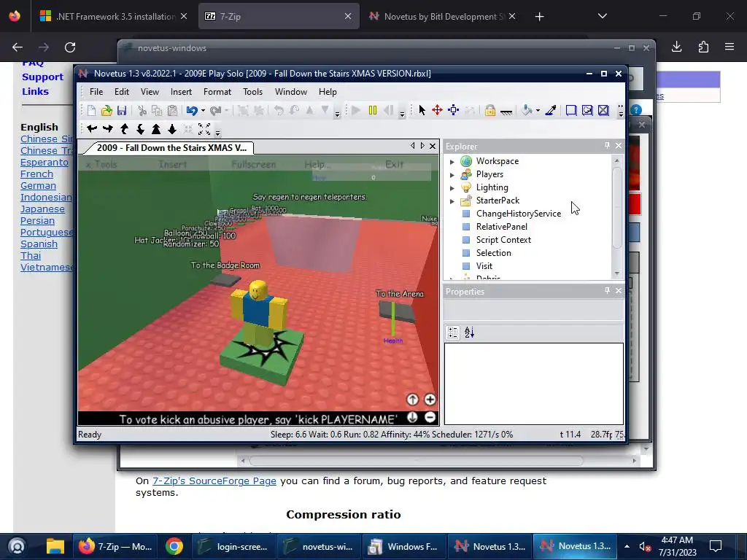Open the Support link on 7-Zip page
Viewport: 747px width, 560px height.
click(x=42, y=77)
